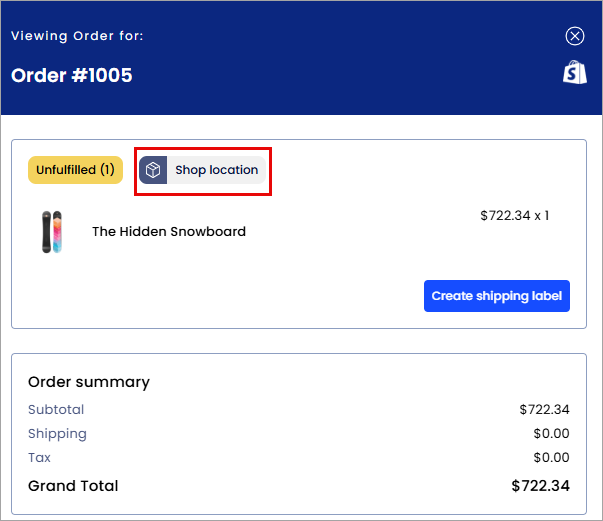This screenshot has width=603, height=521.
Task: Close the order view with X icon
Action: (x=575, y=36)
